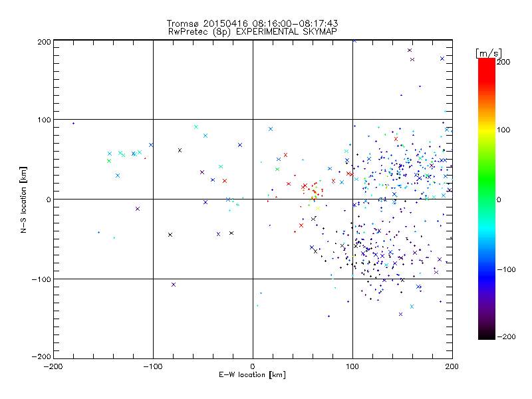
Task: Click the '[m/s]' colorbar unit label
Action: tap(489, 53)
